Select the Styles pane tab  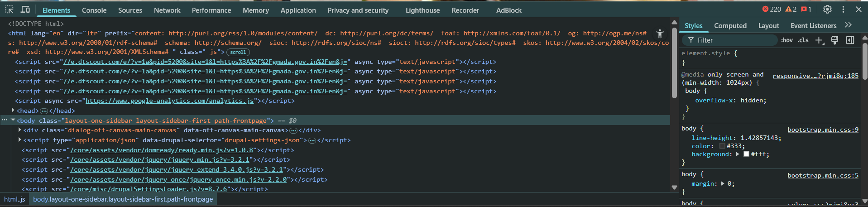[x=693, y=26]
